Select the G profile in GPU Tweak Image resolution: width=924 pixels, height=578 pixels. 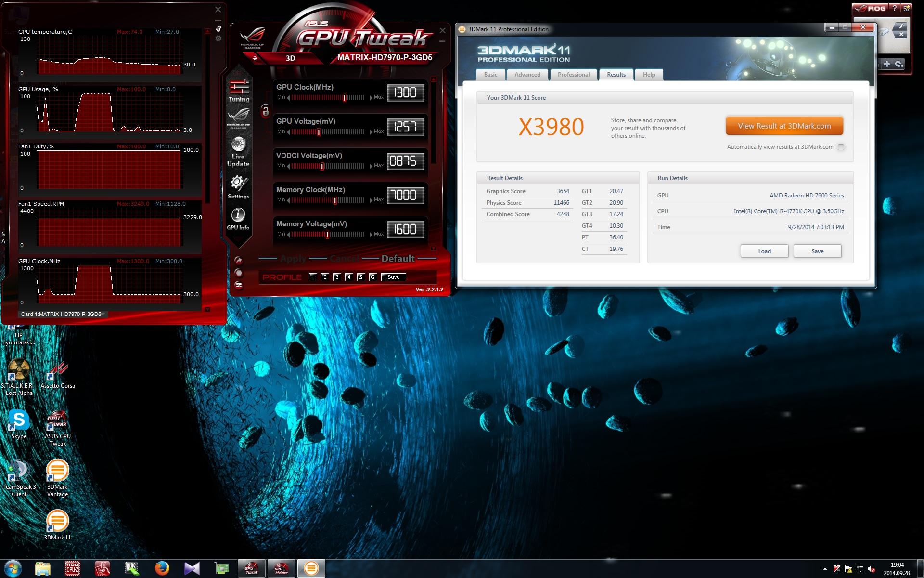point(373,277)
